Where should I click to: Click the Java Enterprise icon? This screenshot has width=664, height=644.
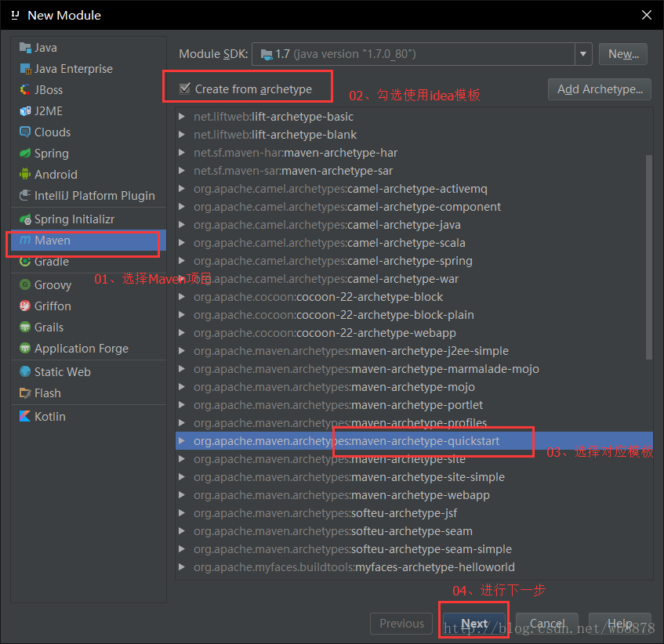[25, 69]
